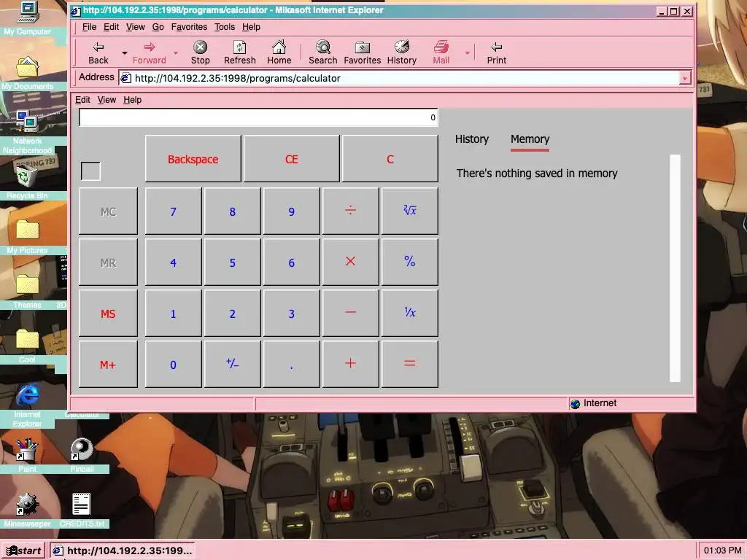
Task: Open the My Computer desktop icon
Action: click(27, 18)
